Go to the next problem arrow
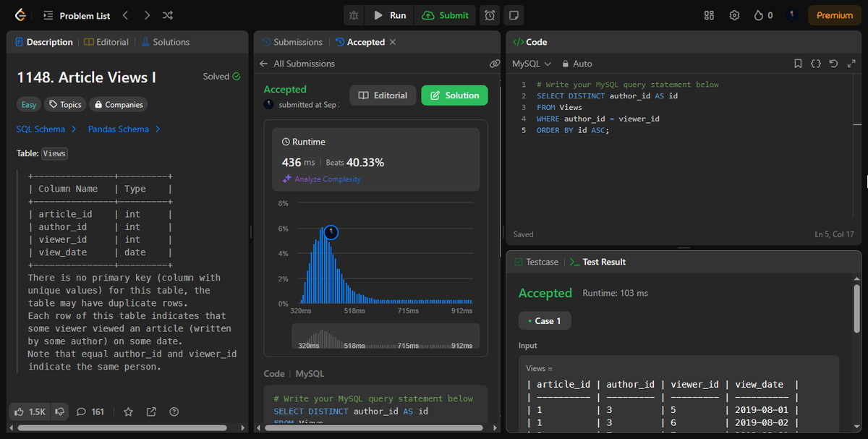Image resolution: width=868 pixels, height=439 pixels. pos(147,15)
